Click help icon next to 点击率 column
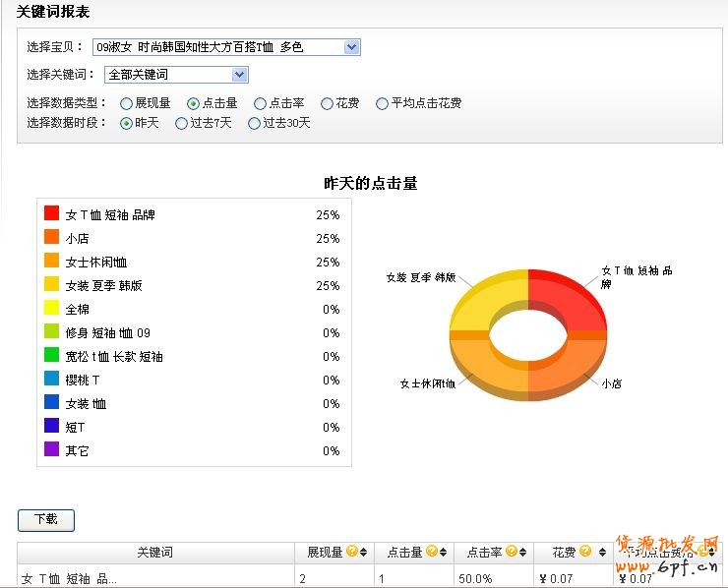The height and width of the screenshot is (588, 728). (x=510, y=553)
